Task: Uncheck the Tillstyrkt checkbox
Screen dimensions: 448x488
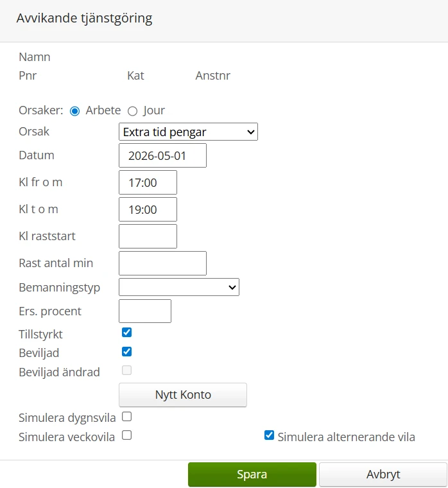Action: [127, 333]
